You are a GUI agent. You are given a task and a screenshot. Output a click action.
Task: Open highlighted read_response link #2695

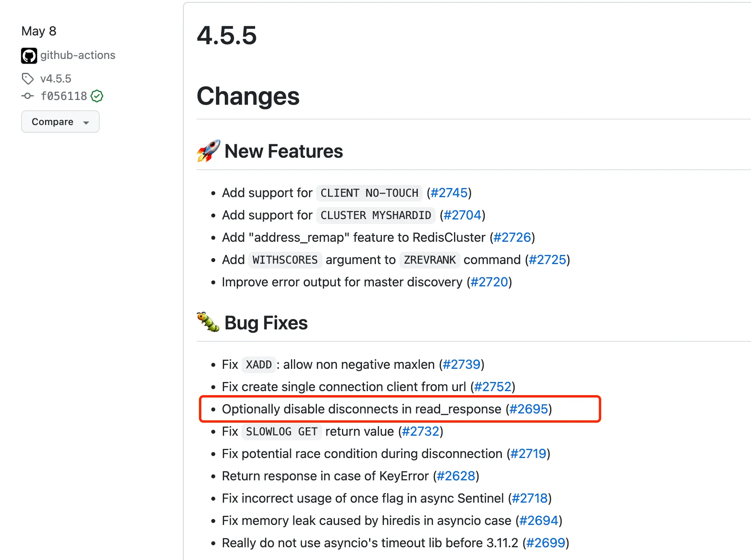529,409
